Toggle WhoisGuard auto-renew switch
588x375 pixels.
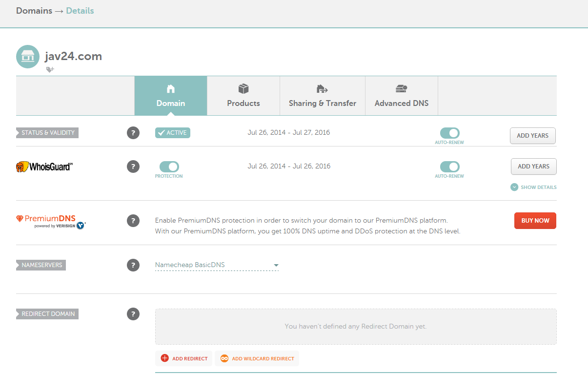point(449,167)
